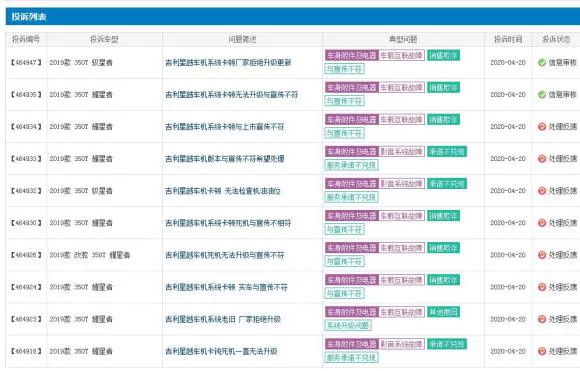Select complaint number 【464918】
Image resolution: width=580 pixels, height=371 pixels.
26,351
